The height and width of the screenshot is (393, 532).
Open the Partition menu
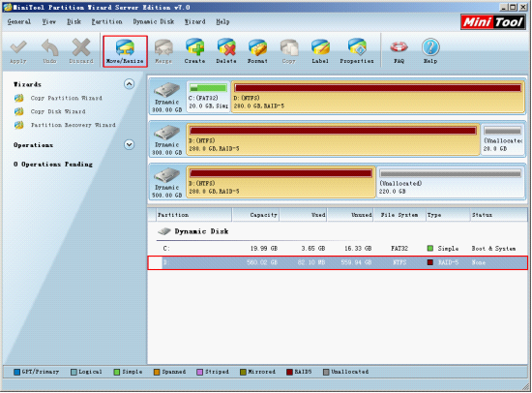pyautogui.click(x=106, y=21)
